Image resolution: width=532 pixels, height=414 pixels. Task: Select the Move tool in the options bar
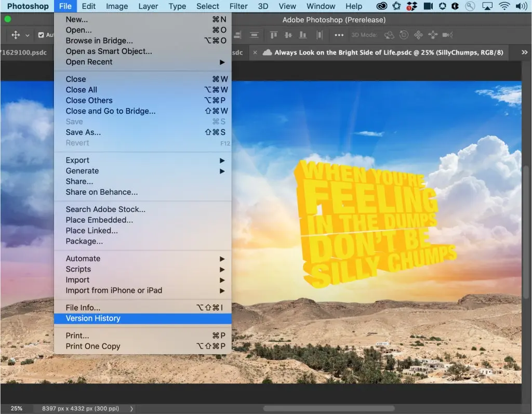[x=15, y=35]
